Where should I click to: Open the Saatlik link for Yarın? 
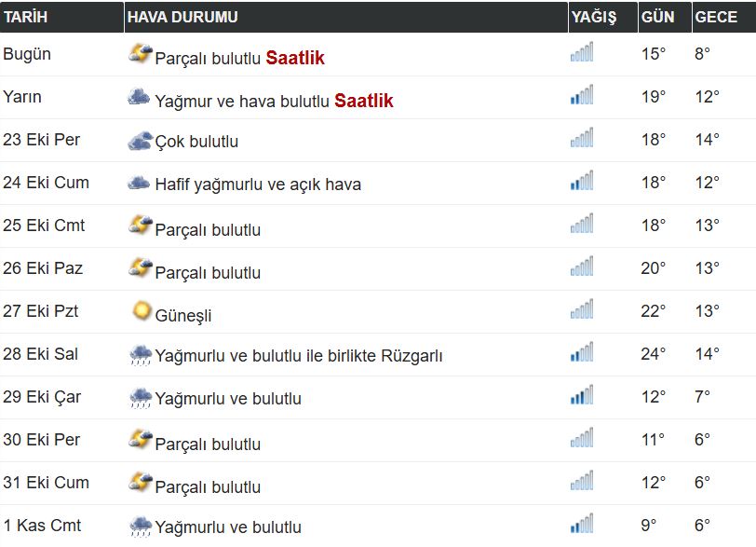point(364,101)
